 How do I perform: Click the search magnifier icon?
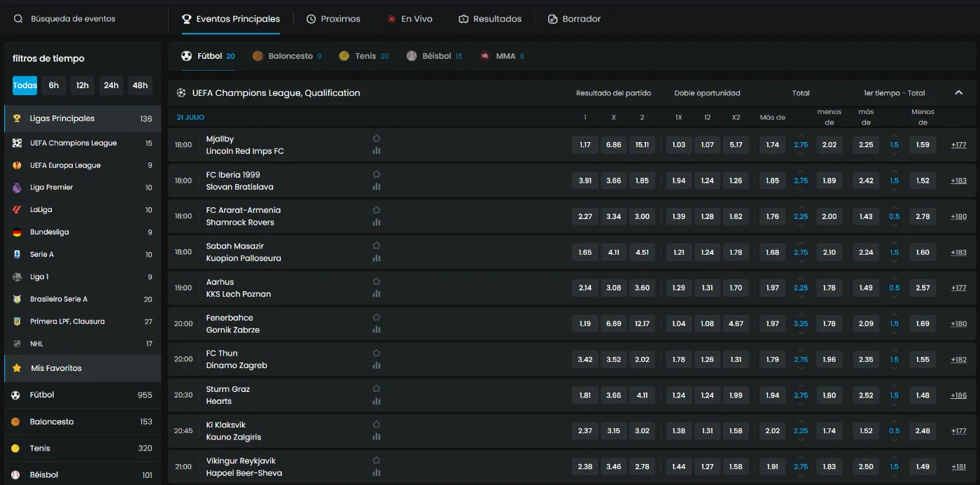[18, 19]
